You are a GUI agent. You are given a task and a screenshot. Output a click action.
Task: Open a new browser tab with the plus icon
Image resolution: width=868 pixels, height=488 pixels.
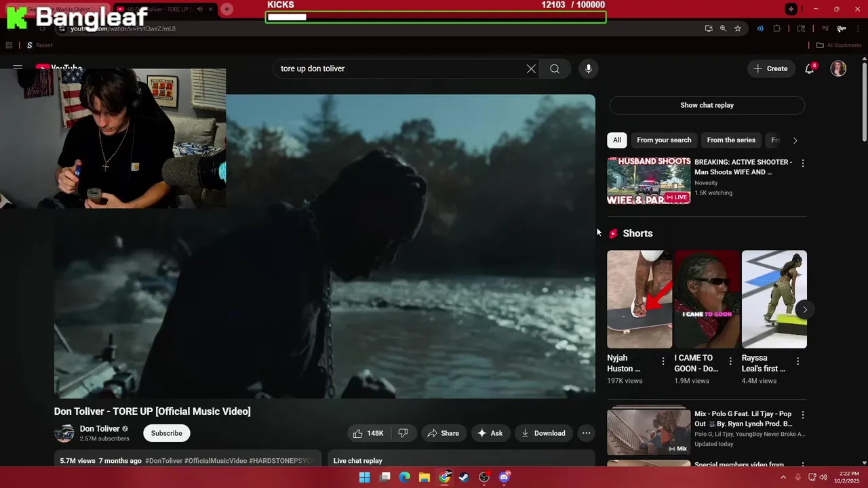(226, 9)
